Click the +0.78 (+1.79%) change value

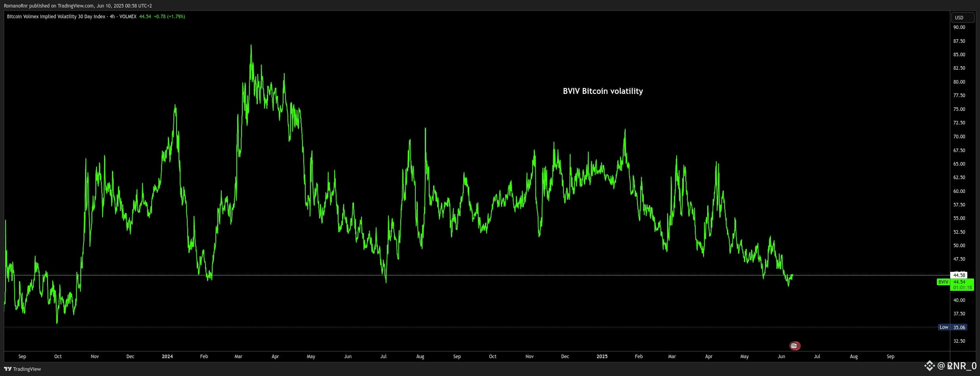[169, 17]
